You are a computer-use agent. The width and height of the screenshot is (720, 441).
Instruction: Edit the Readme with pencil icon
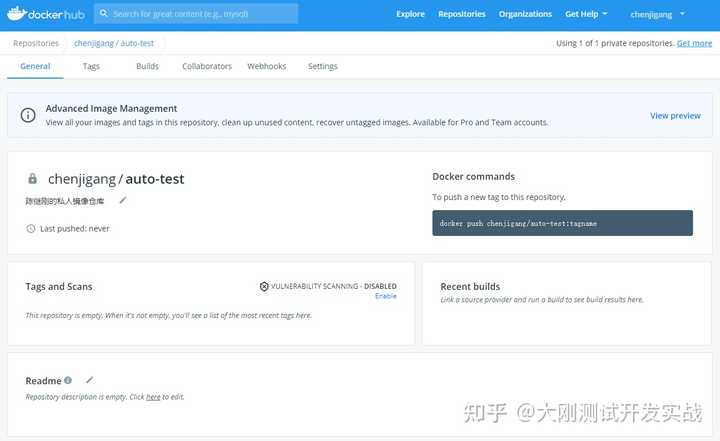coord(90,380)
